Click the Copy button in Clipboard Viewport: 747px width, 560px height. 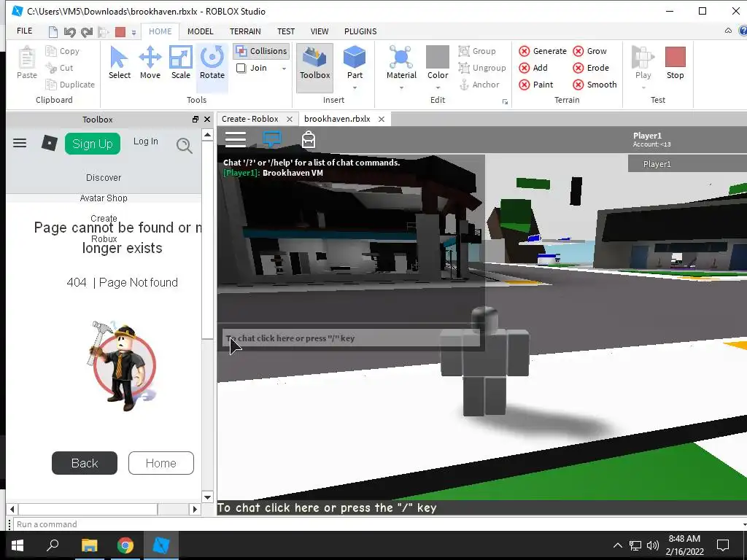point(62,51)
